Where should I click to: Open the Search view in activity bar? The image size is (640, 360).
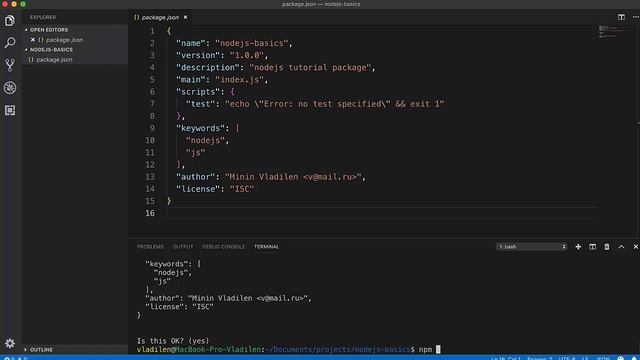[10, 42]
